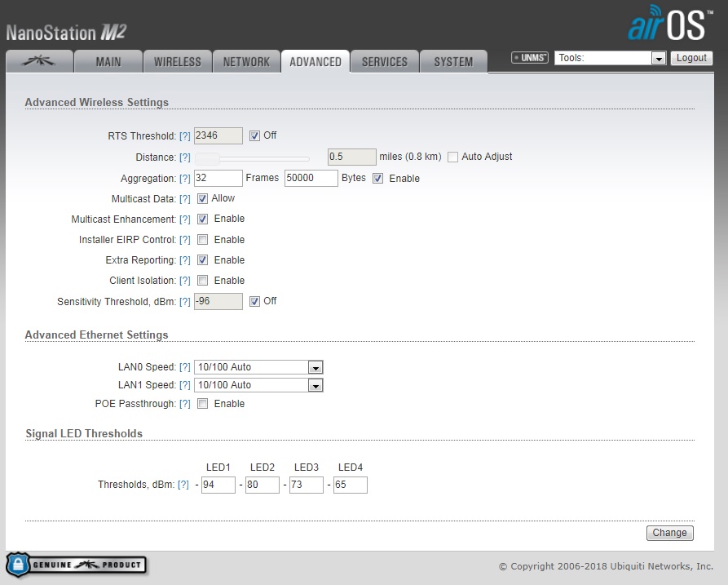This screenshot has height=585, width=728.
Task: Enable POE Passthrough checkbox
Action: (x=202, y=404)
